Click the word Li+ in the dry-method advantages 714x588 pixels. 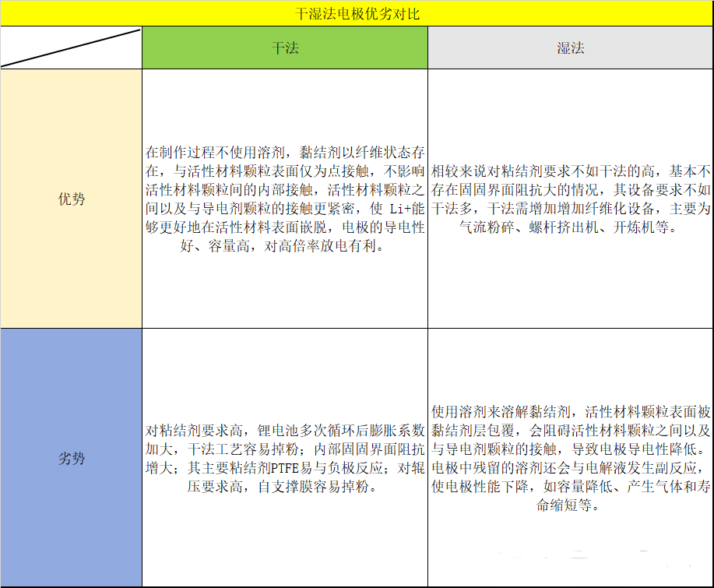(397, 209)
